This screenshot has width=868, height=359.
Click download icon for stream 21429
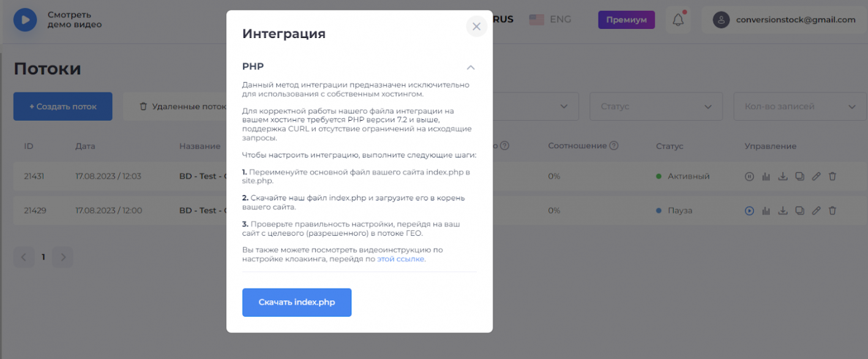coord(782,211)
